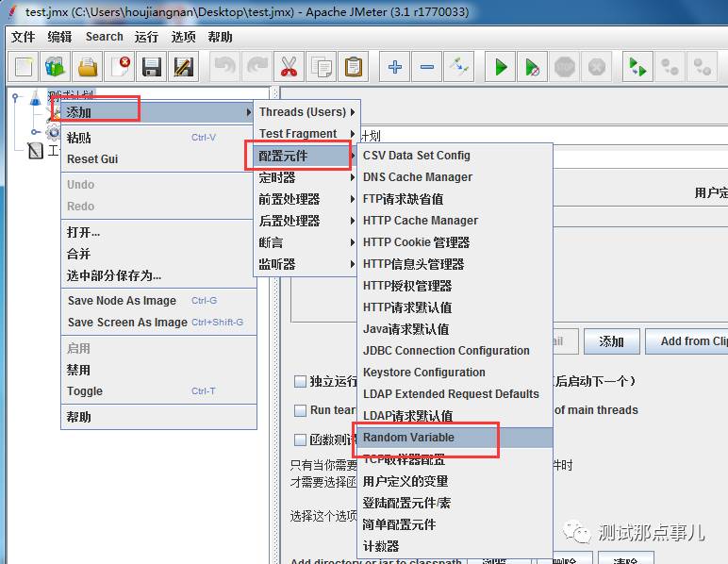Click the Collapse All minus icon
The height and width of the screenshot is (564, 728).
click(426, 67)
